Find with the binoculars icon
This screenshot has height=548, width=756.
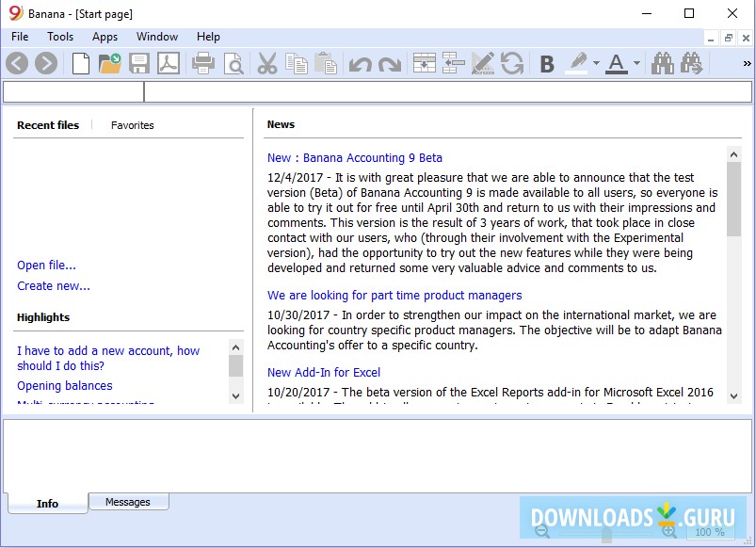tap(663, 63)
